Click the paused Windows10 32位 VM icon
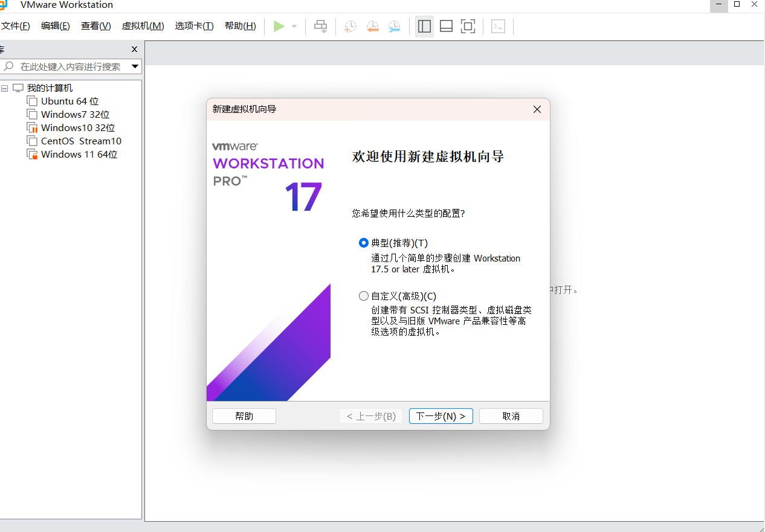Image resolution: width=765 pixels, height=532 pixels. pos(32,128)
